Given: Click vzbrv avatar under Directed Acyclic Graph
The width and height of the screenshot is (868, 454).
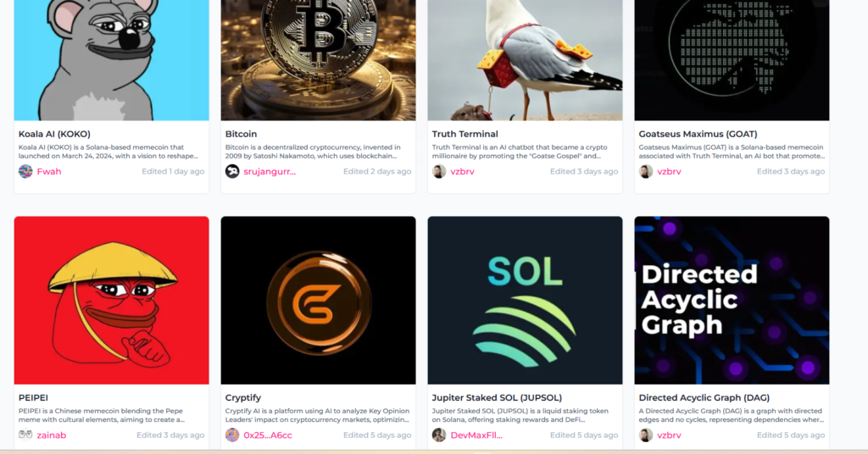Looking at the screenshot, I should 646,435.
